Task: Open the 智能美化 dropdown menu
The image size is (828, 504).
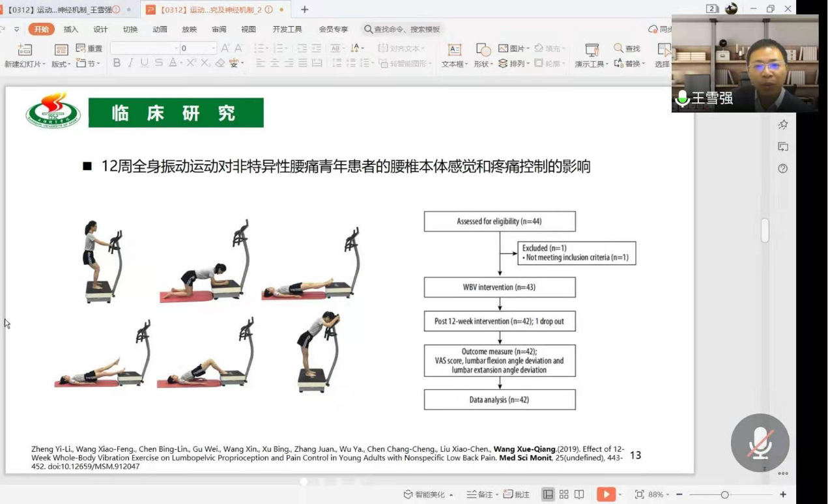Action: point(451,495)
